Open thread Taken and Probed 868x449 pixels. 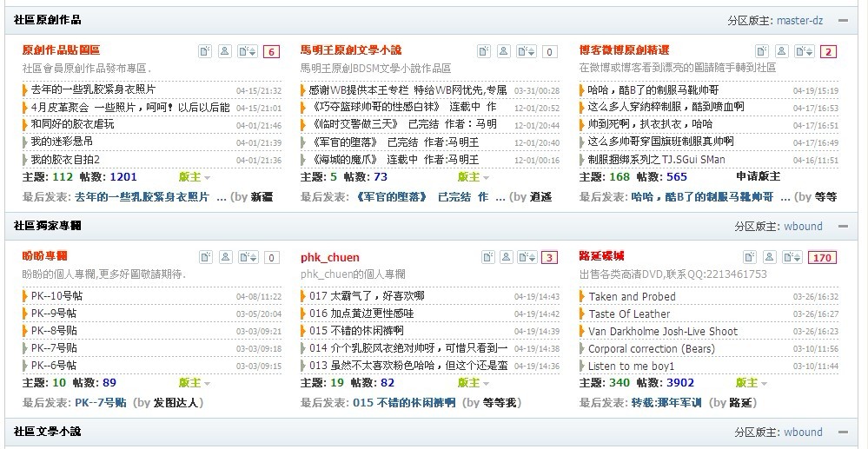click(x=632, y=297)
